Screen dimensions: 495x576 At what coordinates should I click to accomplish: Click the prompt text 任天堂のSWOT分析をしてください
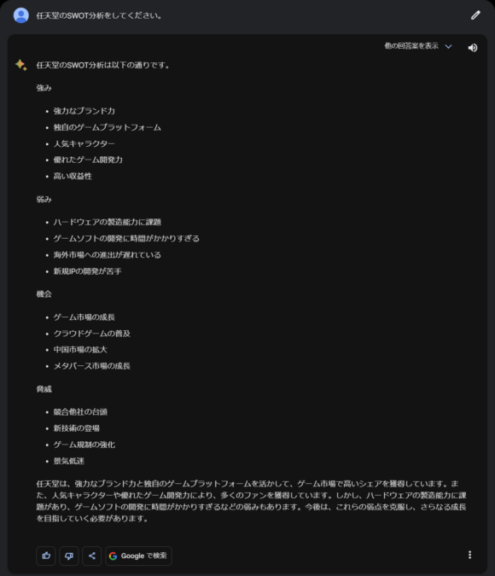[x=99, y=16]
